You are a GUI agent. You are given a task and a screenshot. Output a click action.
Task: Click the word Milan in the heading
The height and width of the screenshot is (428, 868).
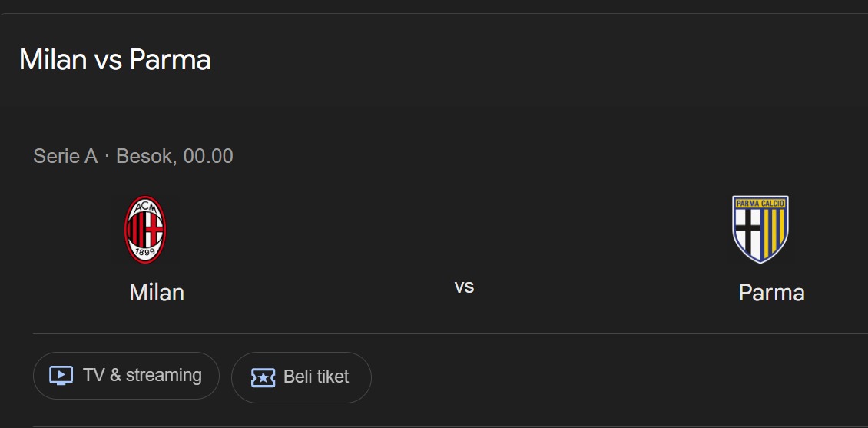(x=52, y=59)
